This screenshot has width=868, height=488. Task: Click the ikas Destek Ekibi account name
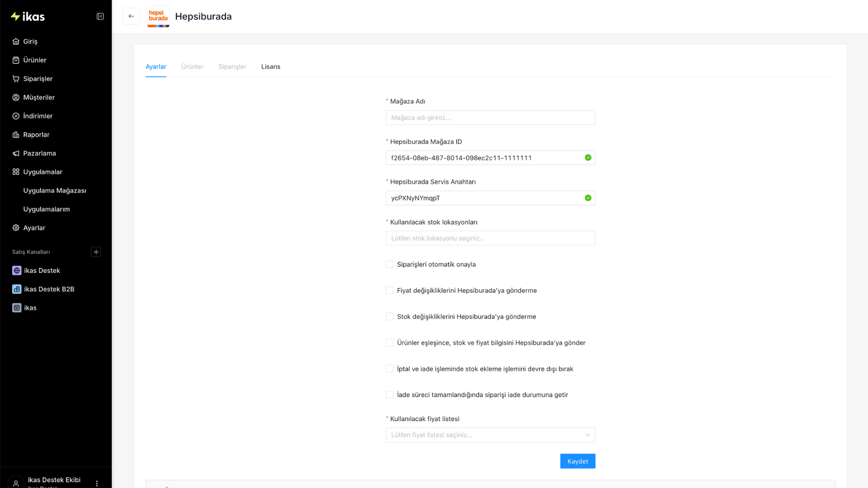(x=54, y=480)
